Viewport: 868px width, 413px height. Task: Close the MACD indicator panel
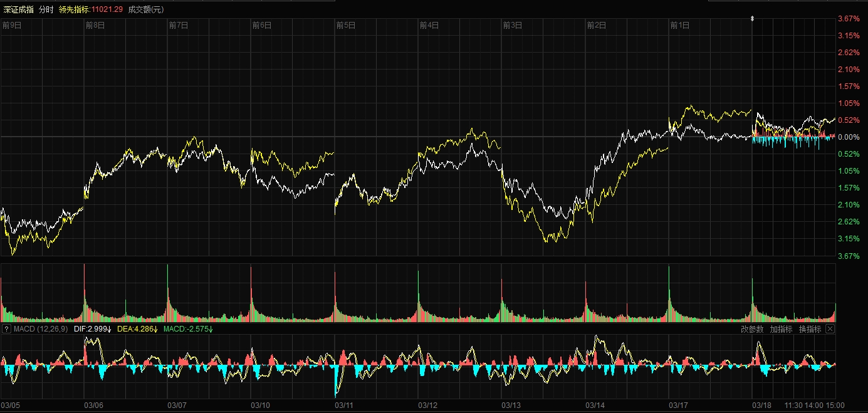[830, 329]
